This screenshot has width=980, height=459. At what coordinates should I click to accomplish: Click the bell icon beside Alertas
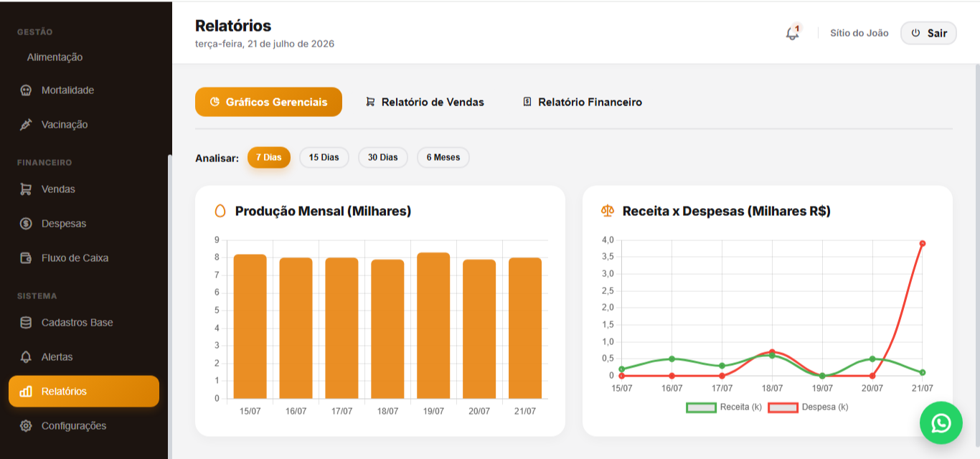[26, 357]
